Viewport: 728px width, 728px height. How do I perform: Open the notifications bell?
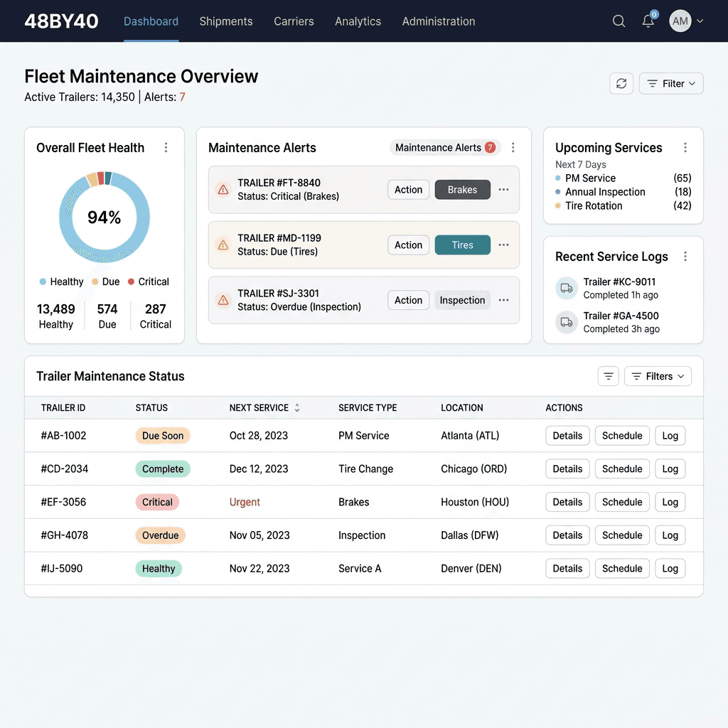648,21
